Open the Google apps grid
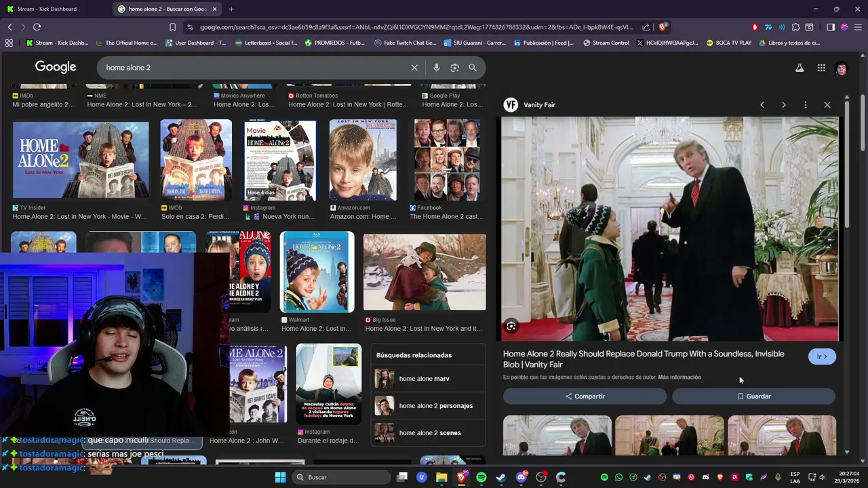This screenshot has height=488, width=868. click(821, 68)
